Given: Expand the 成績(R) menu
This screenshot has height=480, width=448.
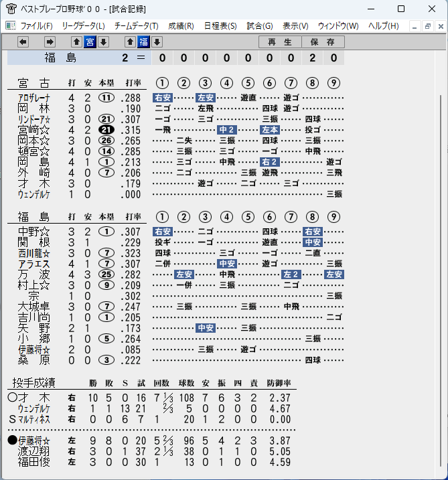Looking at the screenshot, I should click(181, 26).
